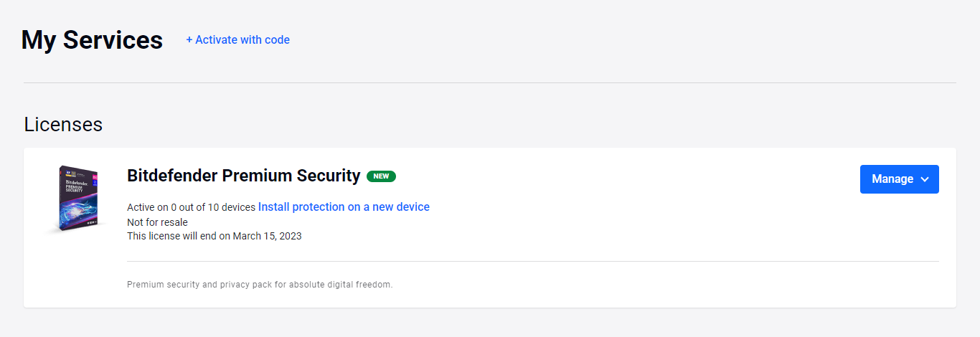This screenshot has width=980, height=337.
Task: Open Install protection on a new device
Action: coord(344,207)
